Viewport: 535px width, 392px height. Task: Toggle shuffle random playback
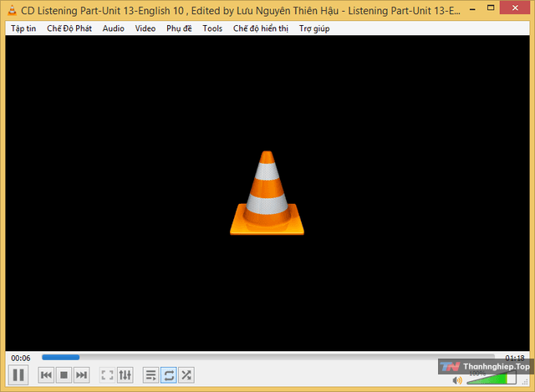pos(186,375)
